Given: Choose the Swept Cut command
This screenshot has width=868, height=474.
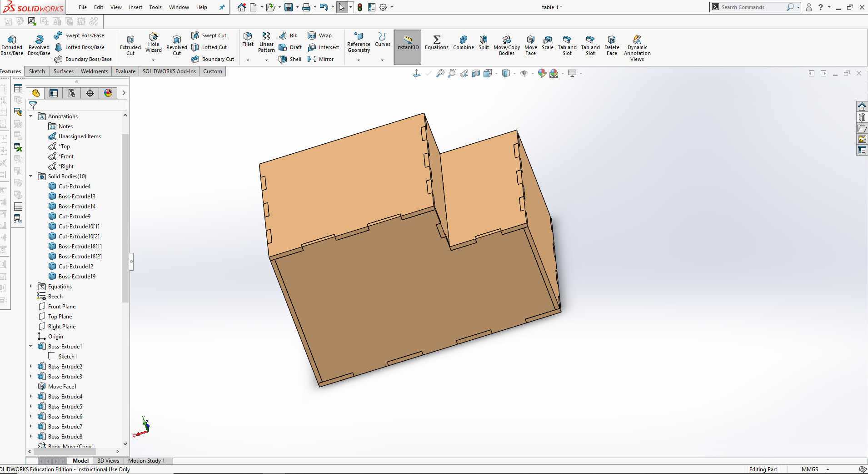Looking at the screenshot, I should 209,35.
